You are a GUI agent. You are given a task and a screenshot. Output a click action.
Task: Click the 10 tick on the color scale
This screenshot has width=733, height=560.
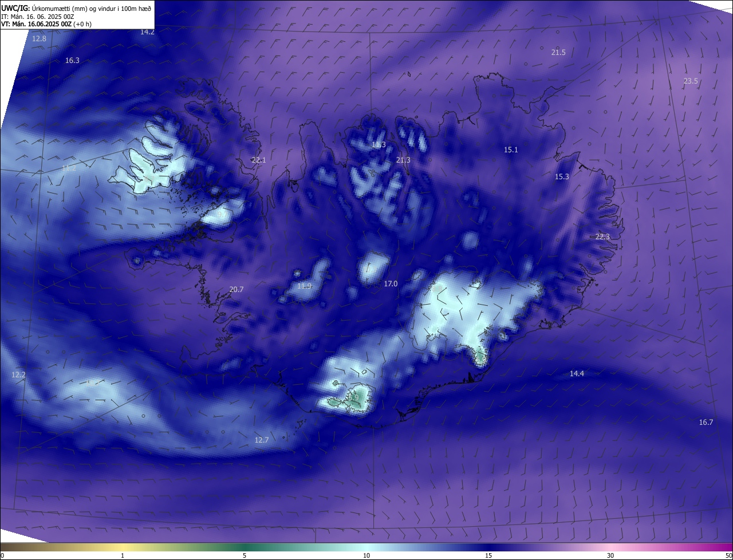point(366,555)
